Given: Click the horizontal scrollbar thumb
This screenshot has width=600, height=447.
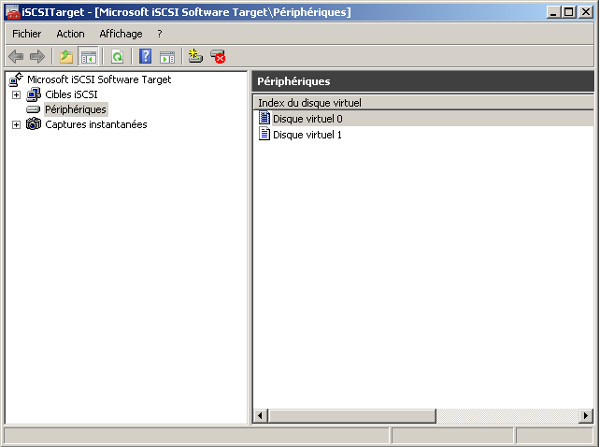Looking at the screenshot, I should tap(352, 416).
